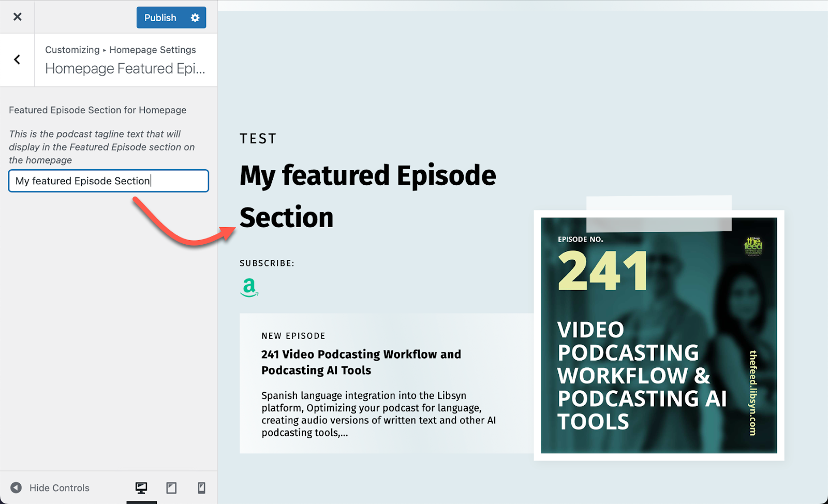828x504 pixels.
Task: Click the 'SUBSCRIBE:' label
Action: [267, 263]
